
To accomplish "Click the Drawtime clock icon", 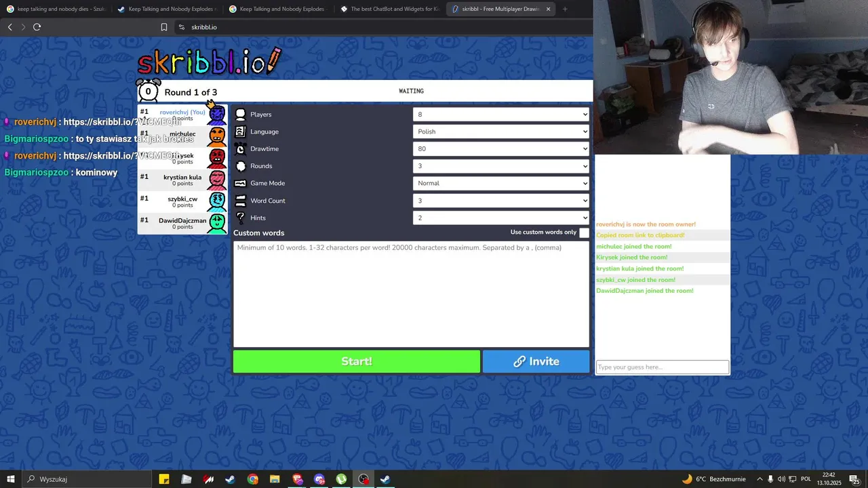I will click(240, 148).
